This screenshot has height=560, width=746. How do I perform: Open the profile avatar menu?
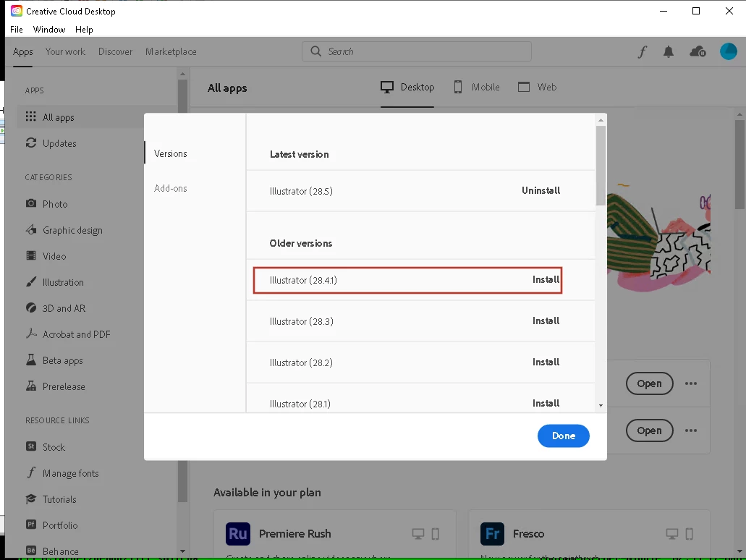(x=729, y=51)
